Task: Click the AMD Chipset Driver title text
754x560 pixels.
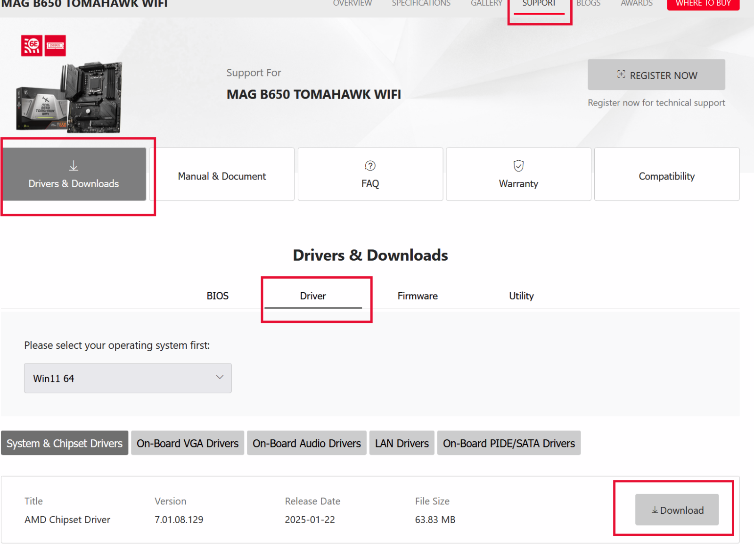Action: point(67,519)
